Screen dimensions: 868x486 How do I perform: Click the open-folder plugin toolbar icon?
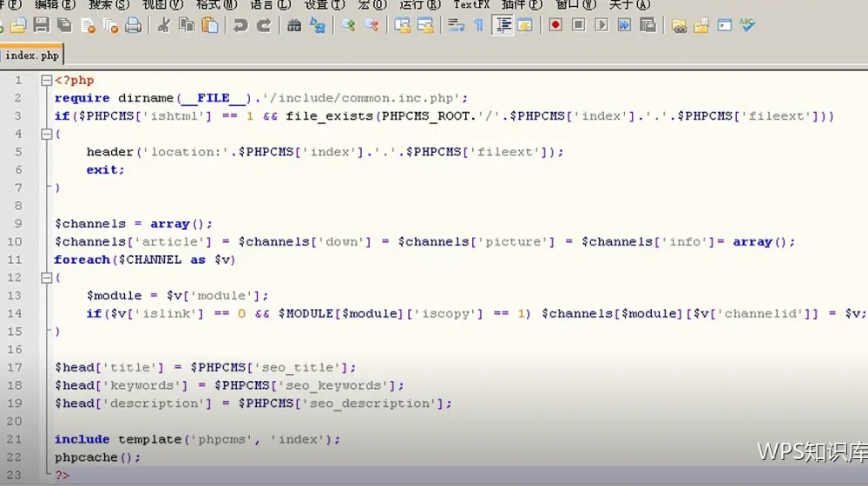701,25
